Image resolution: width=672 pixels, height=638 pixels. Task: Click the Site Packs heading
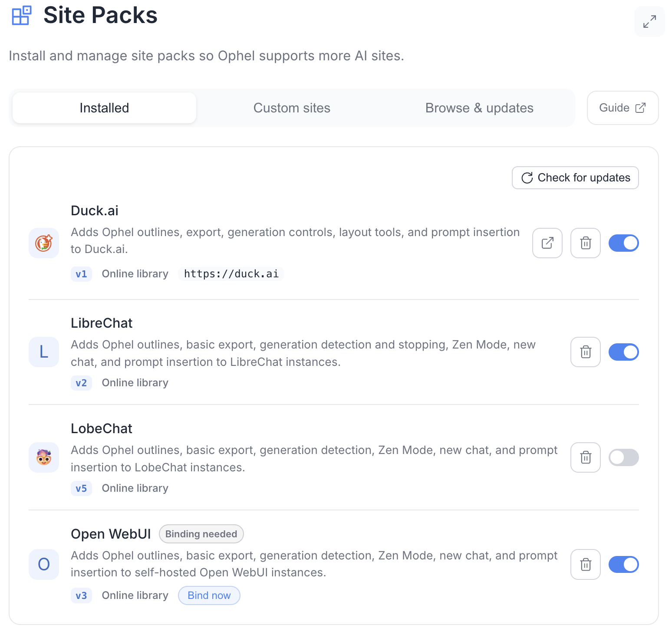(x=100, y=15)
